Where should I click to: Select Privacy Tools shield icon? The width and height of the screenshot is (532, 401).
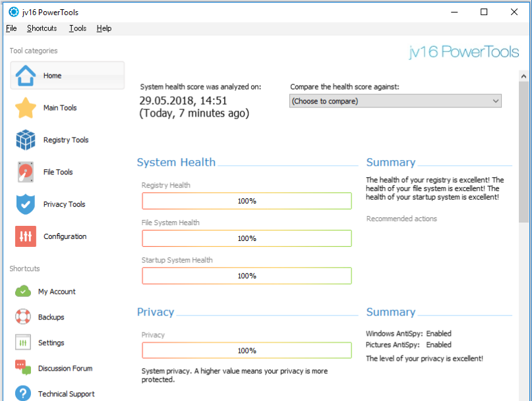pyautogui.click(x=26, y=205)
